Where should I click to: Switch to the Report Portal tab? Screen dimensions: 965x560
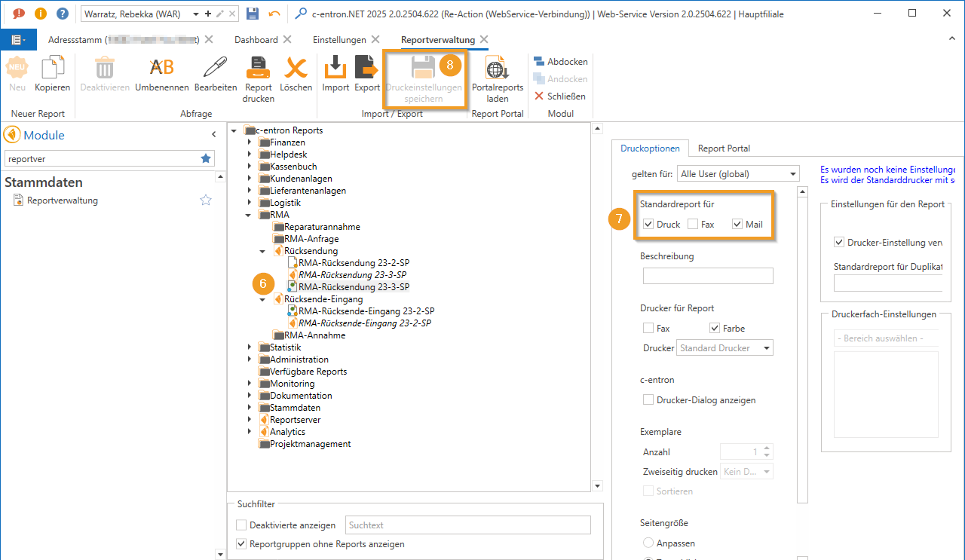click(724, 148)
